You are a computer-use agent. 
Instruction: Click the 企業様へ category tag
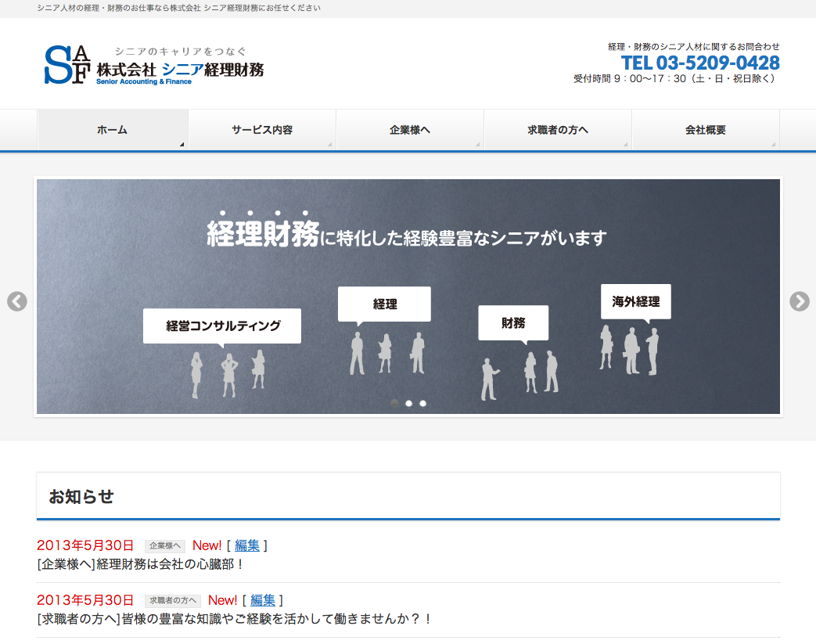(x=165, y=546)
